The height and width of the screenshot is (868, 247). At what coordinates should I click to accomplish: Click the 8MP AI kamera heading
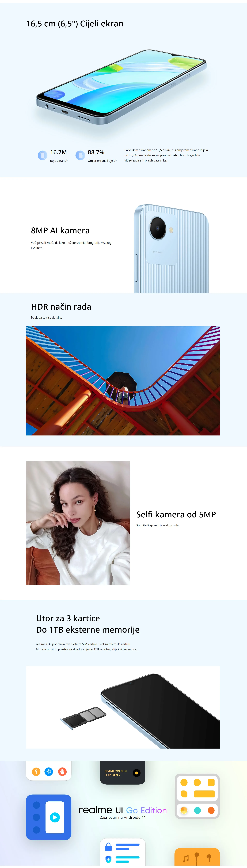[x=60, y=231]
